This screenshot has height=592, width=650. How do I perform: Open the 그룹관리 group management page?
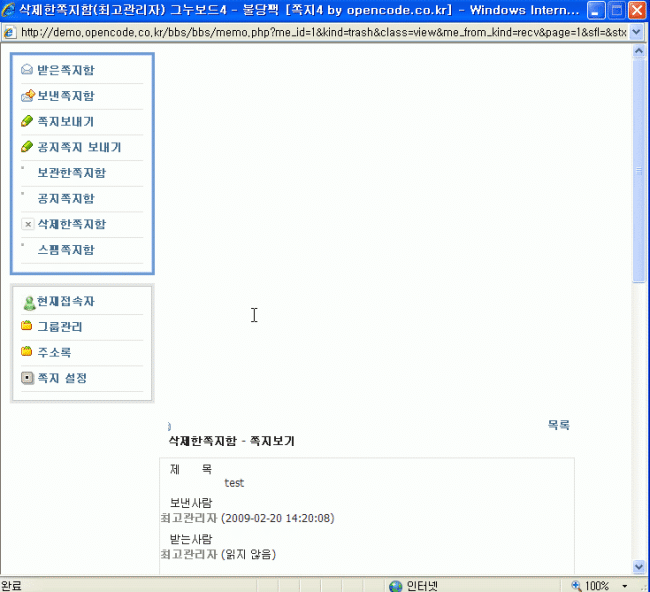[x=60, y=327]
